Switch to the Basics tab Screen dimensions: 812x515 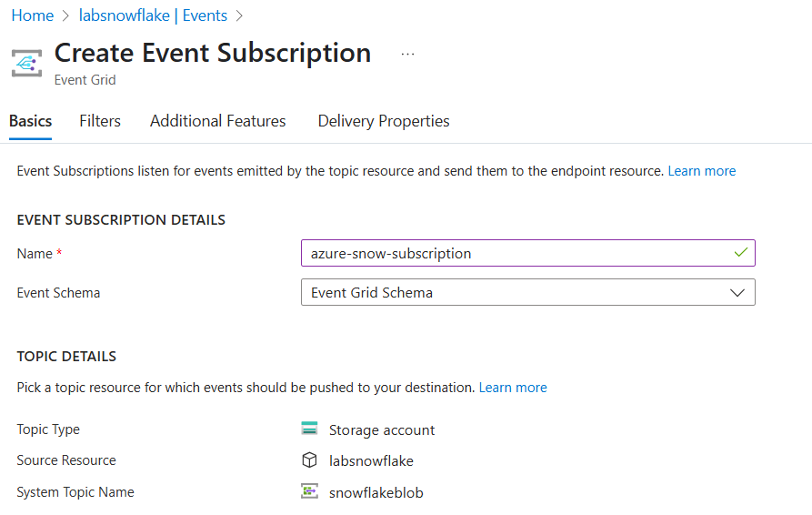click(31, 121)
